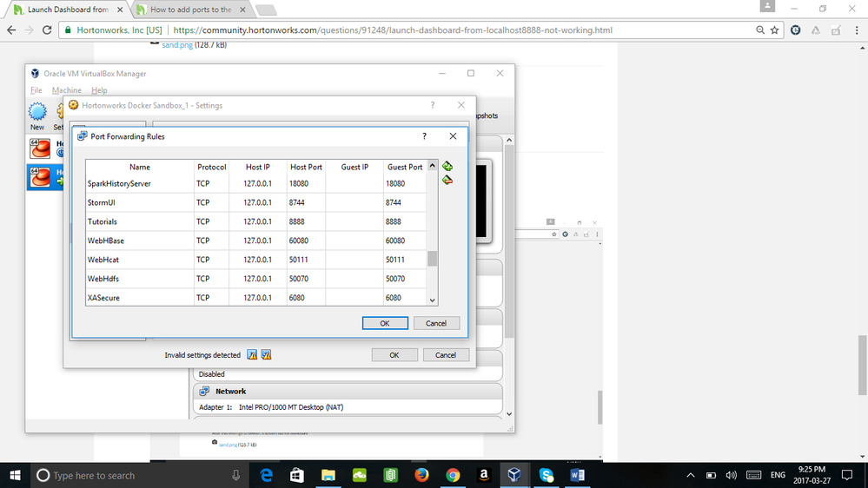The height and width of the screenshot is (488, 868).
Task: Open the Machine menu in VirtualBox Manager
Action: pos(66,90)
